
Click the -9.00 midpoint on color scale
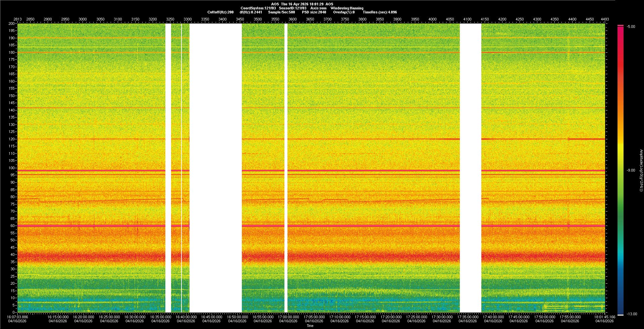(x=631, y=171)
